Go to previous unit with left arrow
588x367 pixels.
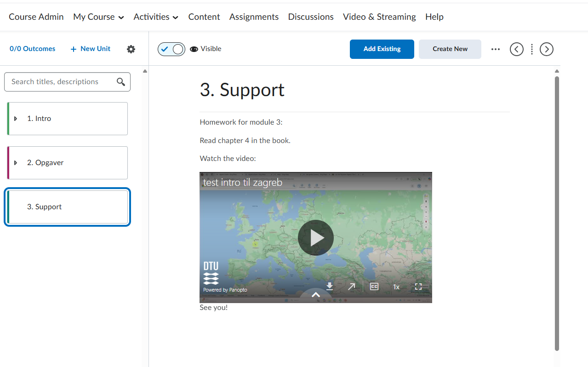[x=516, y=49]
